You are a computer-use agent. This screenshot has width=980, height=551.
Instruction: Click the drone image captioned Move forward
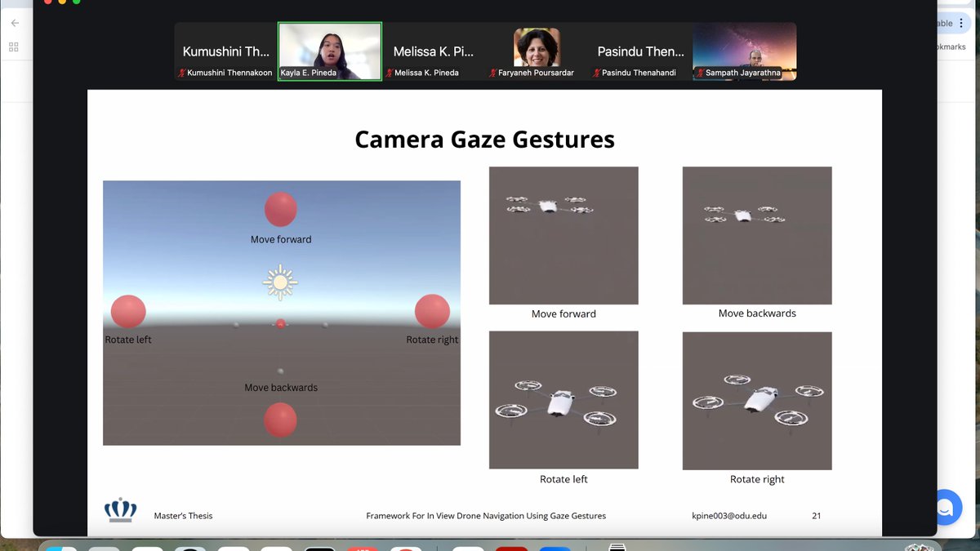point(563,236)
